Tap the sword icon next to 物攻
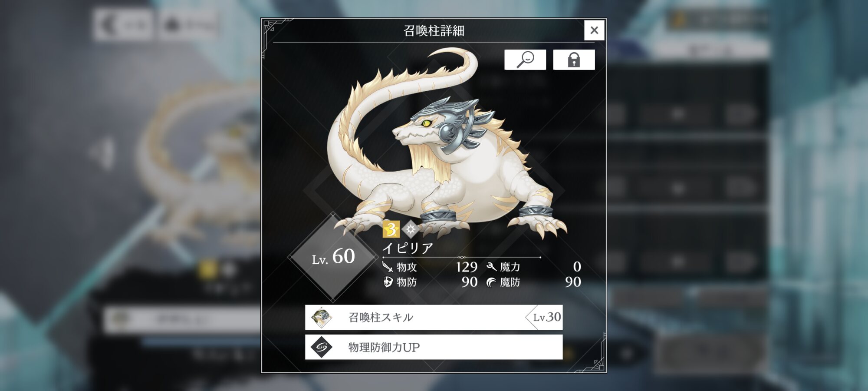Viewport: 868px width, 391px height. coord(388,266)
